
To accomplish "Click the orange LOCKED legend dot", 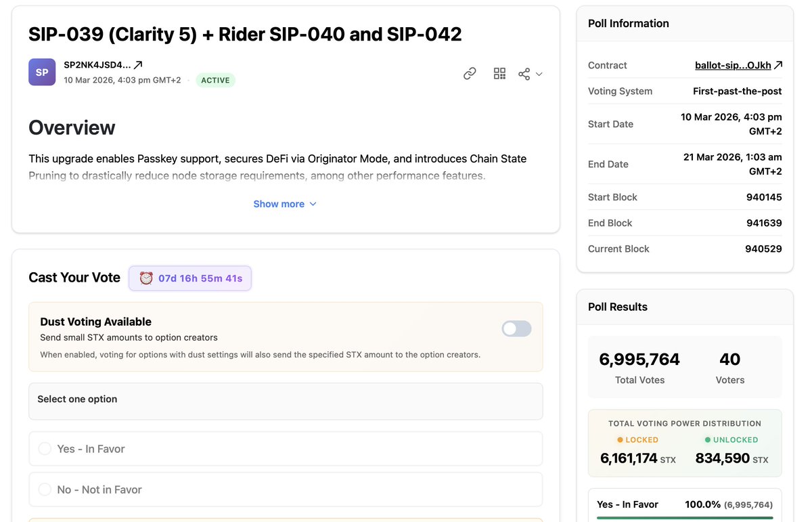I will tap(621, 440).
